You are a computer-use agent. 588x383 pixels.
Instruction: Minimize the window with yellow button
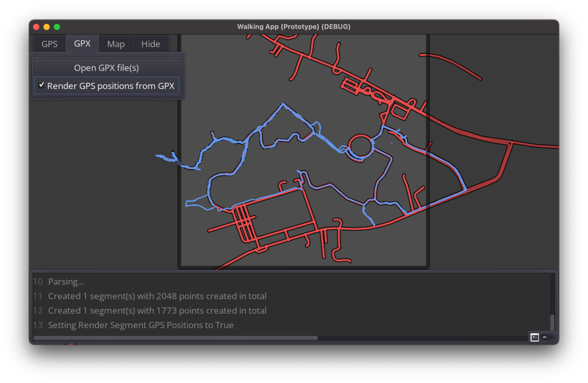[x=47, y=27]
